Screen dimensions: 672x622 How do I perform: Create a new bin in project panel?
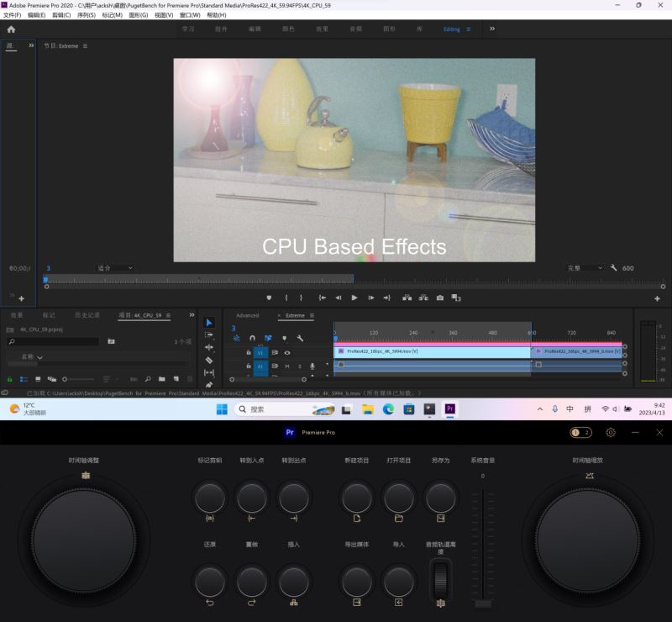pyautogui.click(x=161, y=379)
